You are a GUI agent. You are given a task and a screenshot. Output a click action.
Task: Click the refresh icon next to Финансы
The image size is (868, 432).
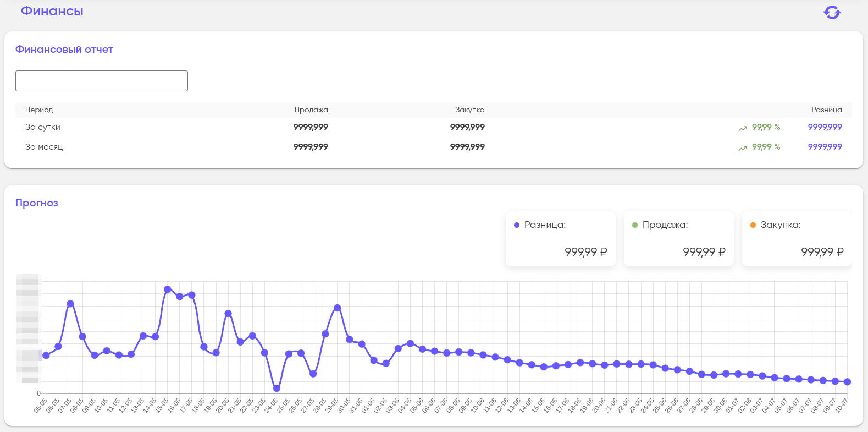click(832, 13)
